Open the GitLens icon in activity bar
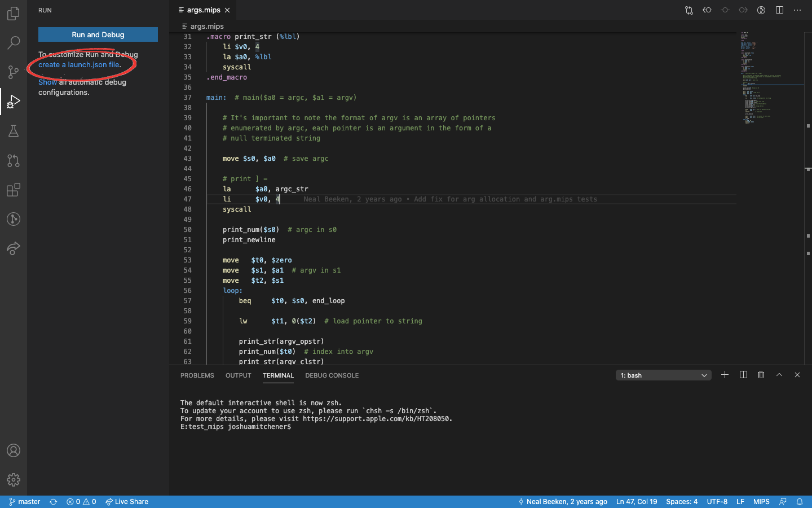 click(14, 219)
